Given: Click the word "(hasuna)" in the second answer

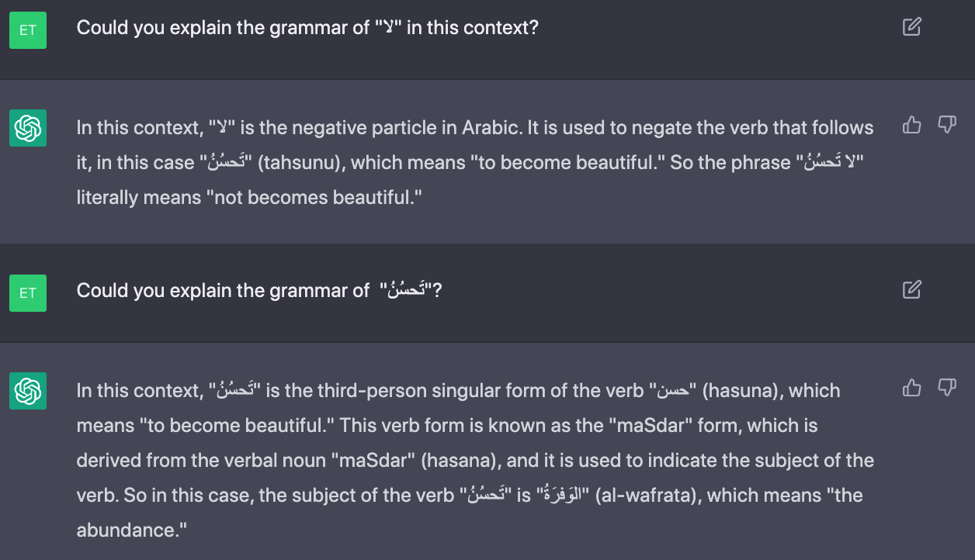Looking at the screenshot, I should tap(741, 390).
